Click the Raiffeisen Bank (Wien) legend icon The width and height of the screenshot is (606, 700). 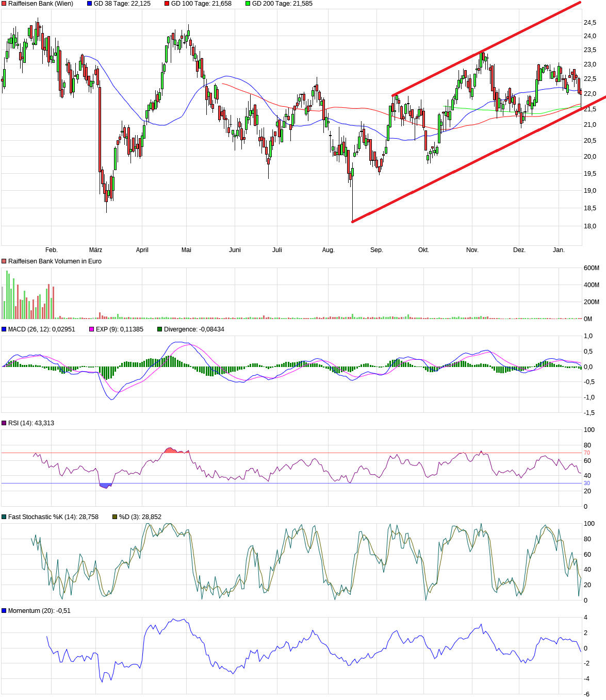4,5
